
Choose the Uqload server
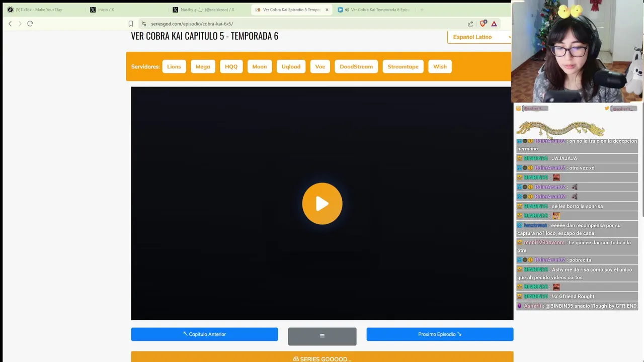[291, 66]
